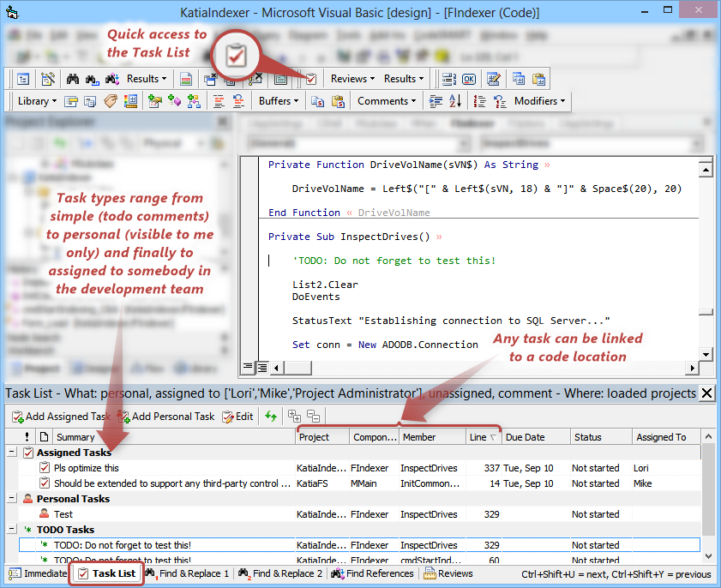Click the code window vertical scrollbar down arrow
721x588 pixels.
tap(706, 354)
